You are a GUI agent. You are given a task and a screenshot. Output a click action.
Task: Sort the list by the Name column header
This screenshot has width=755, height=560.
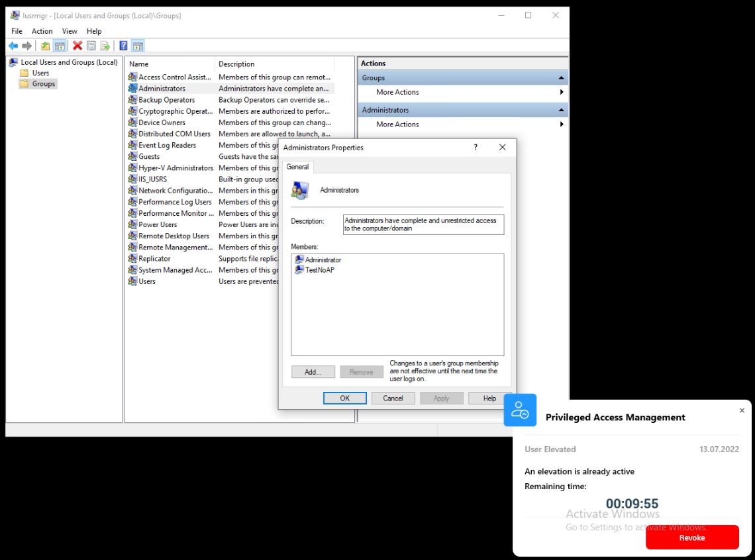coord(170,64)
